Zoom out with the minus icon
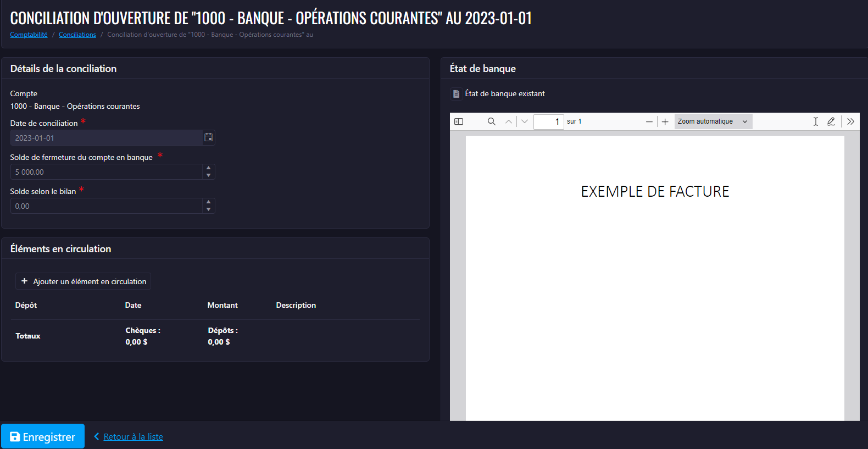 tap(649, 121)
